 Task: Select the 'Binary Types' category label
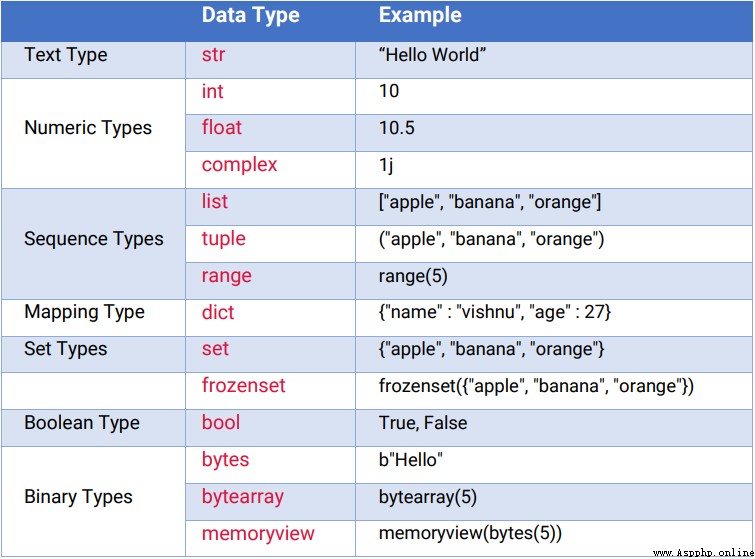[x=78, y=497]
